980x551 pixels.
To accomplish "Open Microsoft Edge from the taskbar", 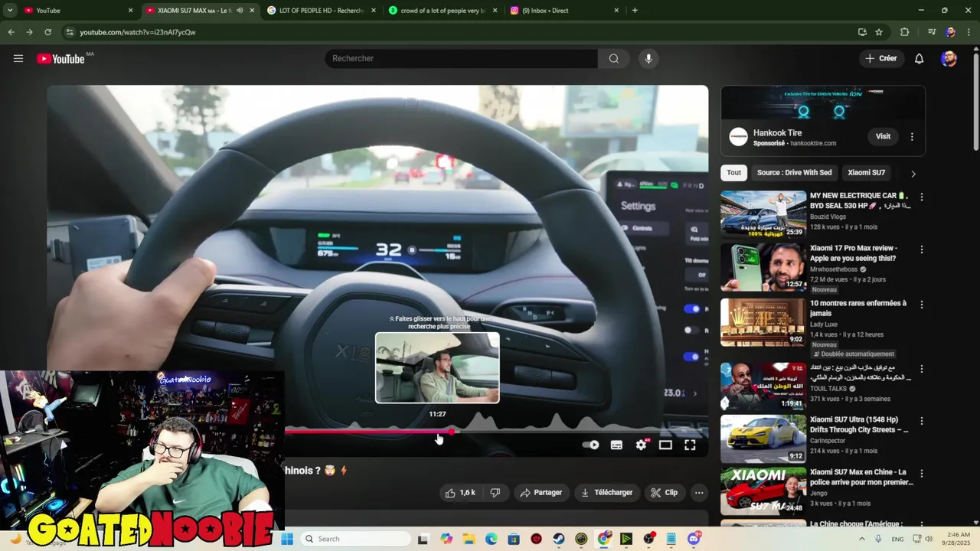I will click(x=491, y=539).
